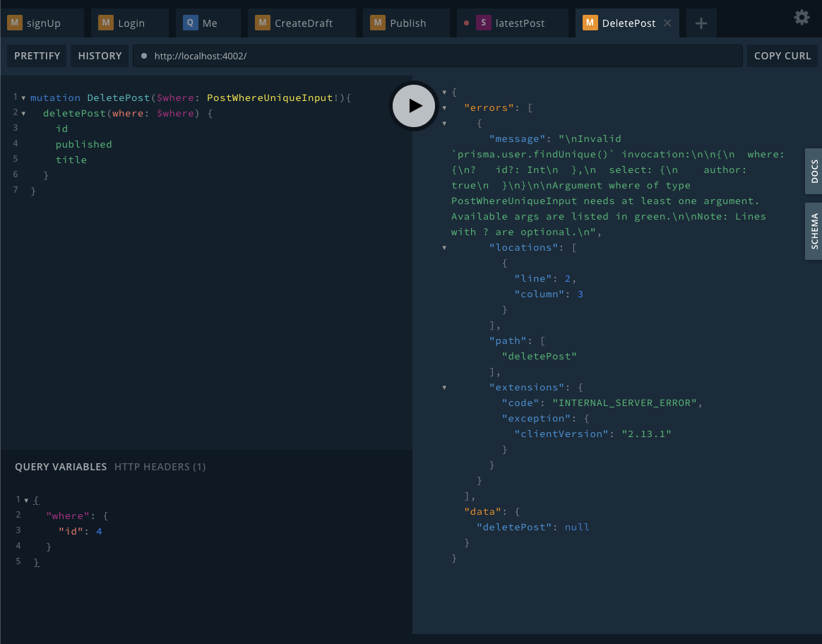This screenshot has height=644, width=822.
Task: Click the "title" field in query
Action: point(71,160)
